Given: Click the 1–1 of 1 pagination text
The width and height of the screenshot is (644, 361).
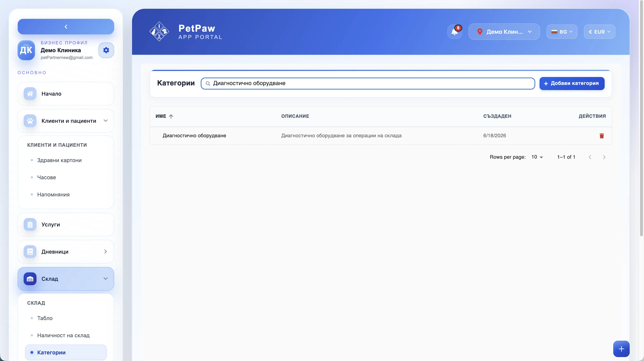Looking at the screenshot, I should click(566, 157).
